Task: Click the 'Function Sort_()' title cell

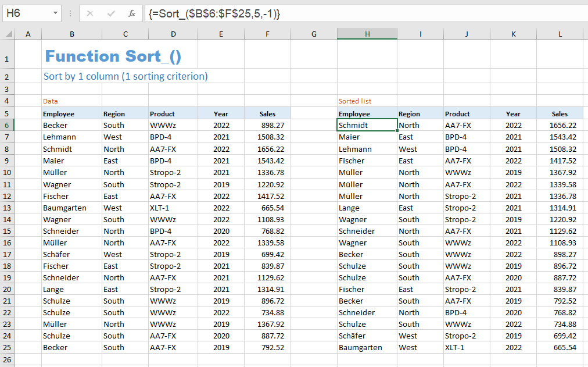Action: (x=113, y=56)
